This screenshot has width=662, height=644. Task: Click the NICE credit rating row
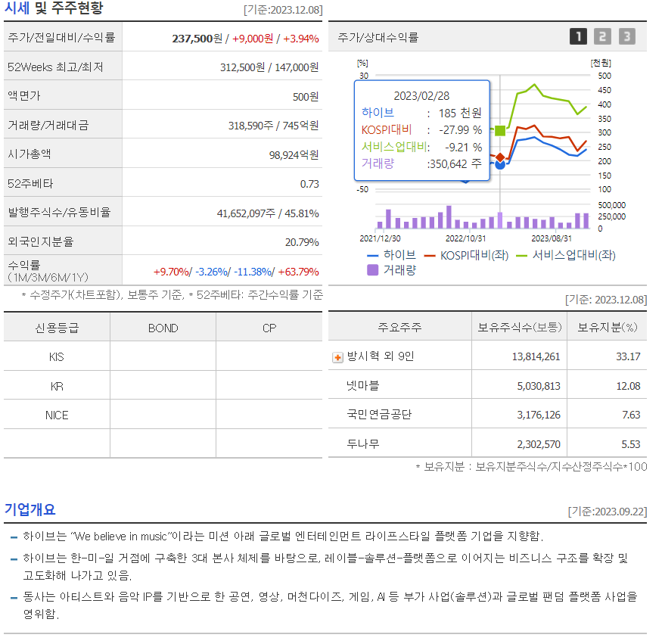tap(163, 415)
